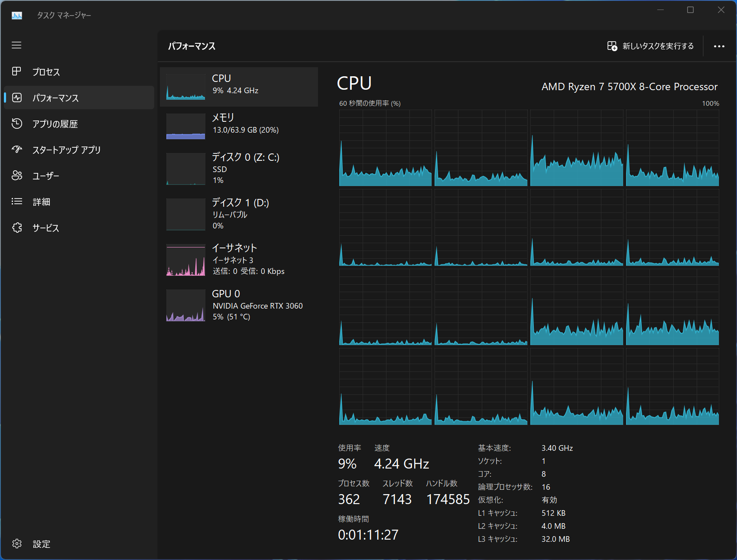Screen dimensions: 737x560
Task: Click the 送信: 0 受信: 0 Kbps text
Action: [x=249, y=271]
